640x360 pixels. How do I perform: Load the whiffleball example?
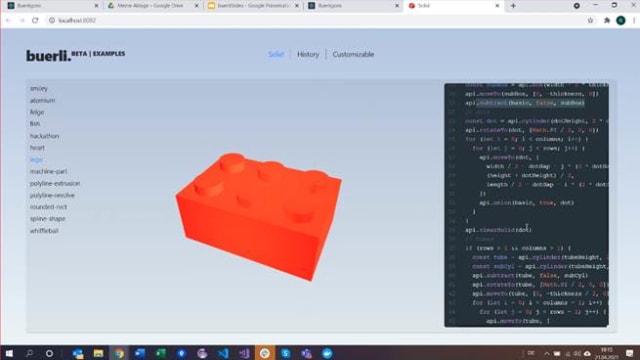[x=44, y=231]
